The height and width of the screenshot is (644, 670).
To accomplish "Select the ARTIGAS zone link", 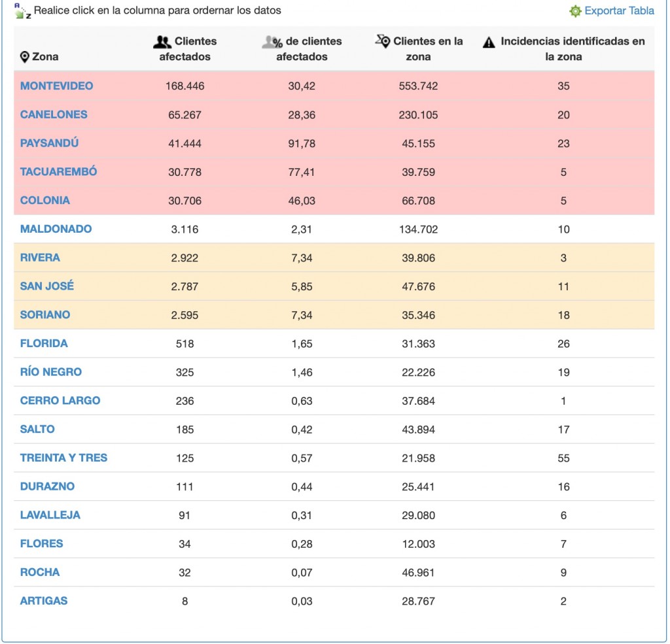I will (x=44, y=601).
